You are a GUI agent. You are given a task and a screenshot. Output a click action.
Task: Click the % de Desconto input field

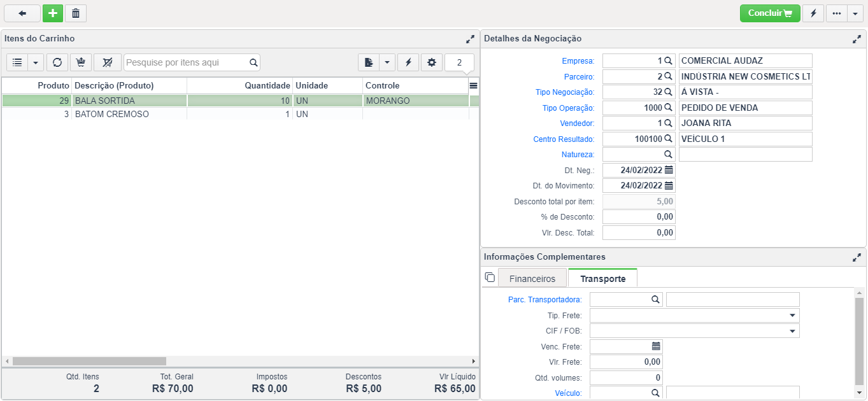pyautogui.click(x=639, y=217)
